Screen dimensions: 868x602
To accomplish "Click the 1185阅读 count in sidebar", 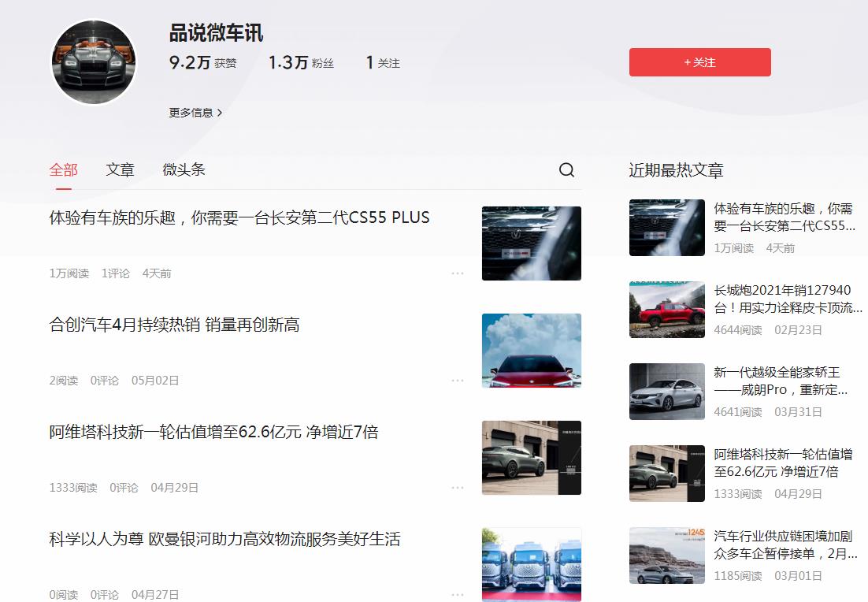I will click(x=737, y=576).
